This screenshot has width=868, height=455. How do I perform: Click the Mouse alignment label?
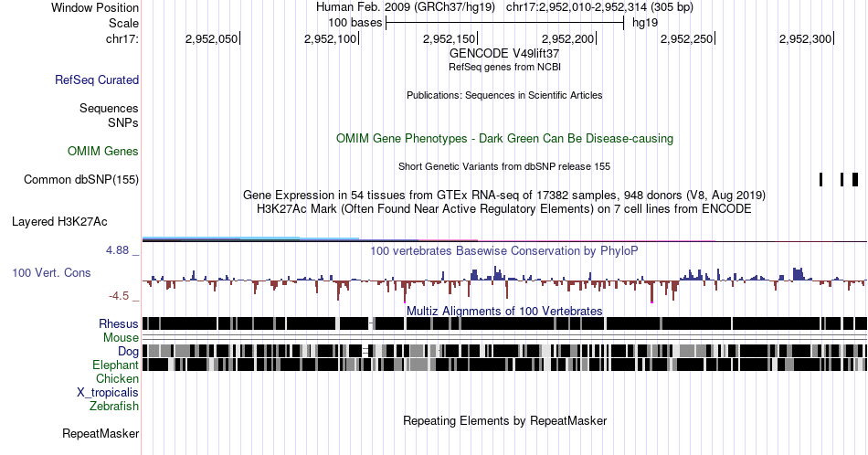(121, 338)
